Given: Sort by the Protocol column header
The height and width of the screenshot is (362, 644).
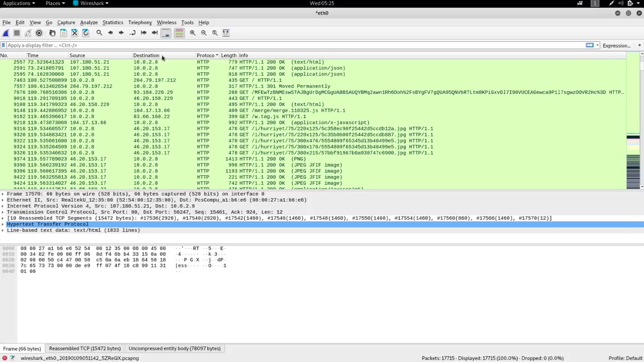Looking at the screenshot, I should tap(207, 55).
